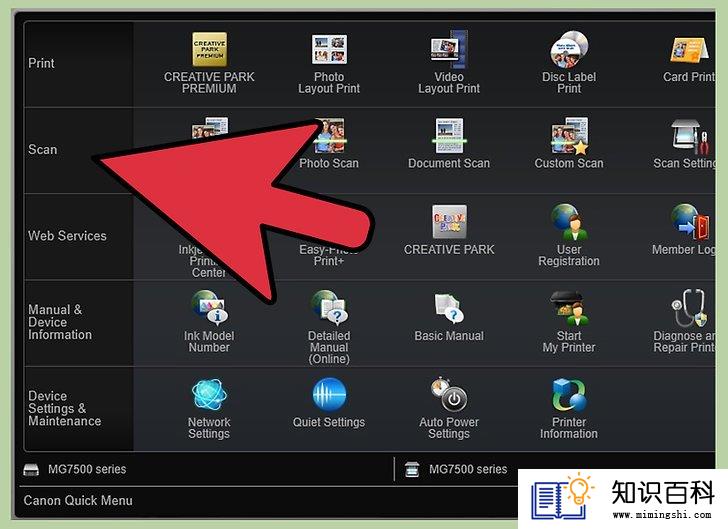Launch Photo Layout Print

point(329,49)
